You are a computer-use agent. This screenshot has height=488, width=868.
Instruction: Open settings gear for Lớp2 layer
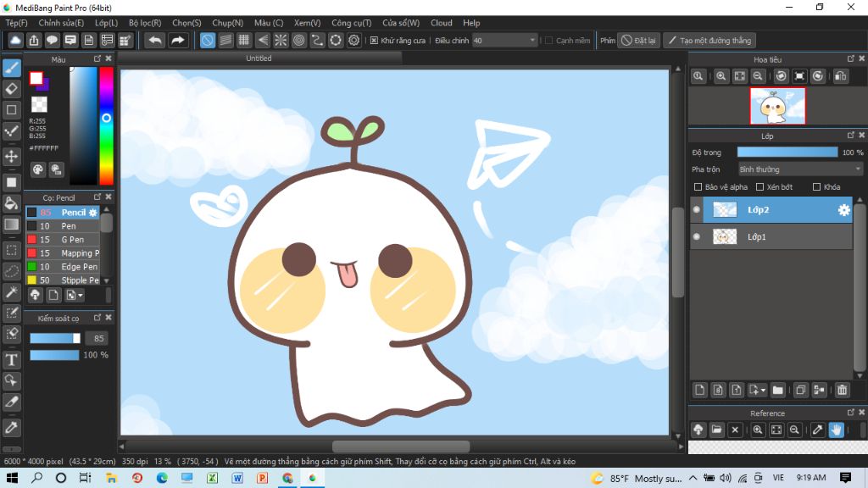(x=843, y=210)
